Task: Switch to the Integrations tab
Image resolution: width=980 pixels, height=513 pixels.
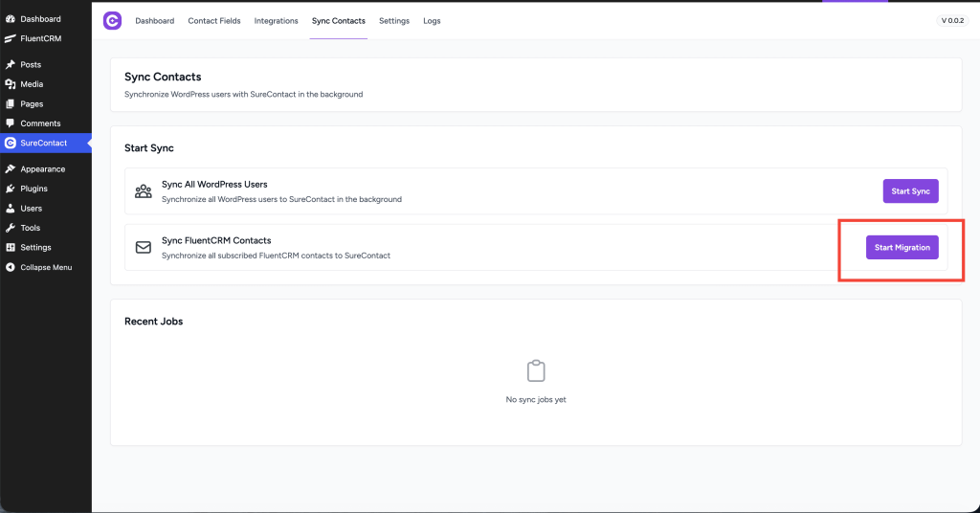Action: (x=276, y=21)
